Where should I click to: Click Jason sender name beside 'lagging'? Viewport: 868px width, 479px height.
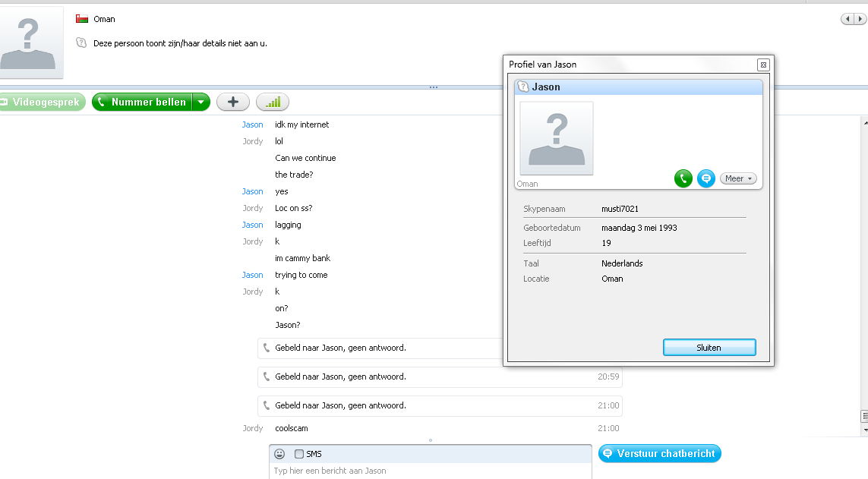coord(252,225)
